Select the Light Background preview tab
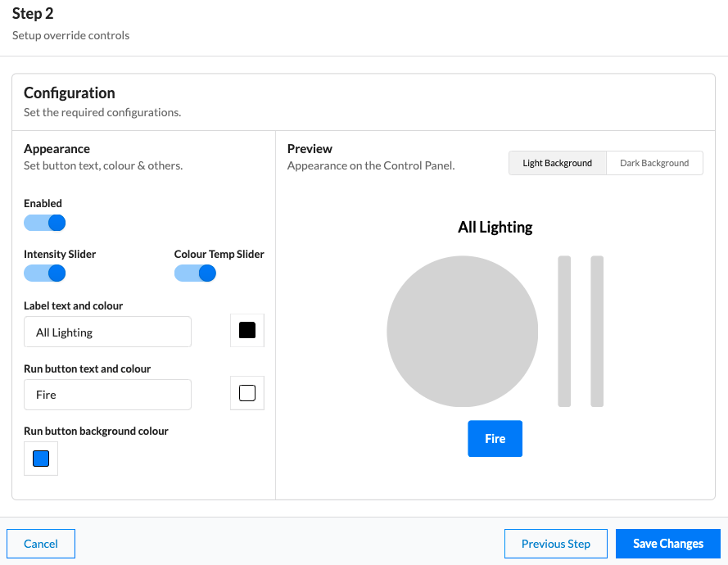Screen dimensions: 728x565 click(557, 163)
